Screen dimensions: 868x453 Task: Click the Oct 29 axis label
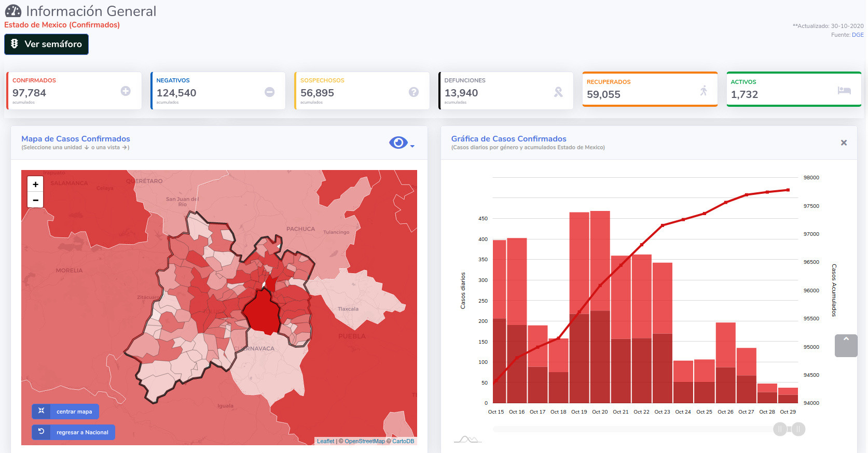pyautogui.click(x=788, y=412)
